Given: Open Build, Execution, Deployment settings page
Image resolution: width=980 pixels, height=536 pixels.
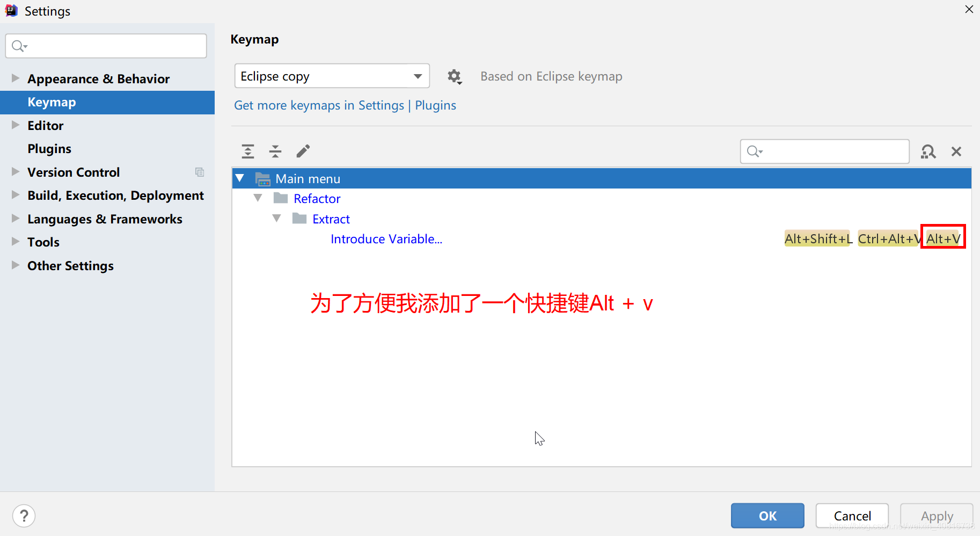Looking at the screenshot, I should [x=116, y=195].
